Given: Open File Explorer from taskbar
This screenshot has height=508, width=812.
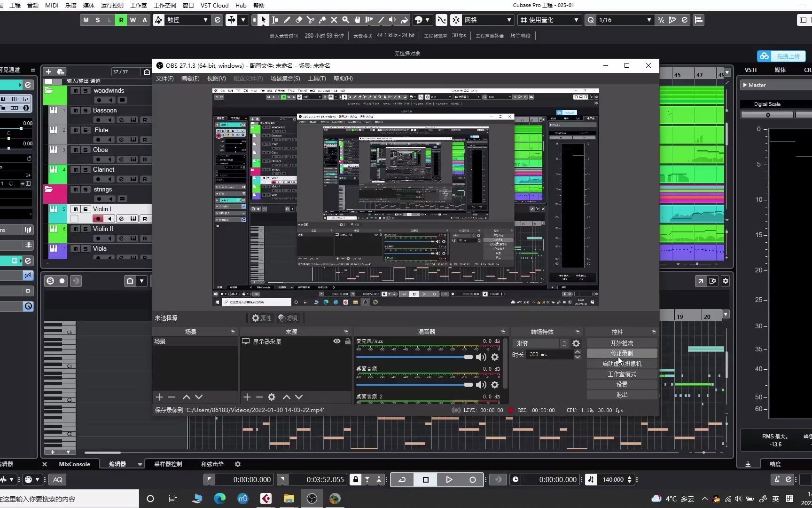Looking at the screenshot, I should (289, 499).
